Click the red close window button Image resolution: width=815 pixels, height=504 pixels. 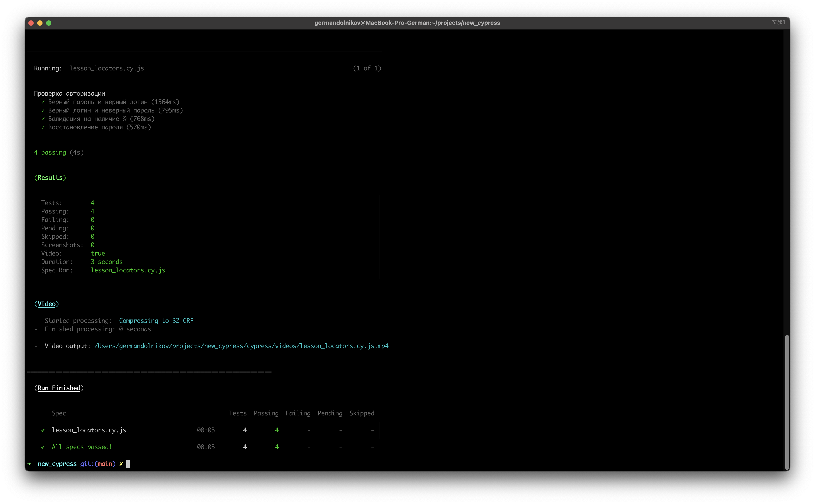31,23
